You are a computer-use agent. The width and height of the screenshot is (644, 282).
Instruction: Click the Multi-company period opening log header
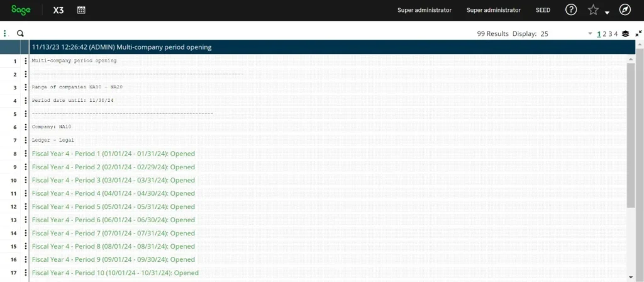332,47
